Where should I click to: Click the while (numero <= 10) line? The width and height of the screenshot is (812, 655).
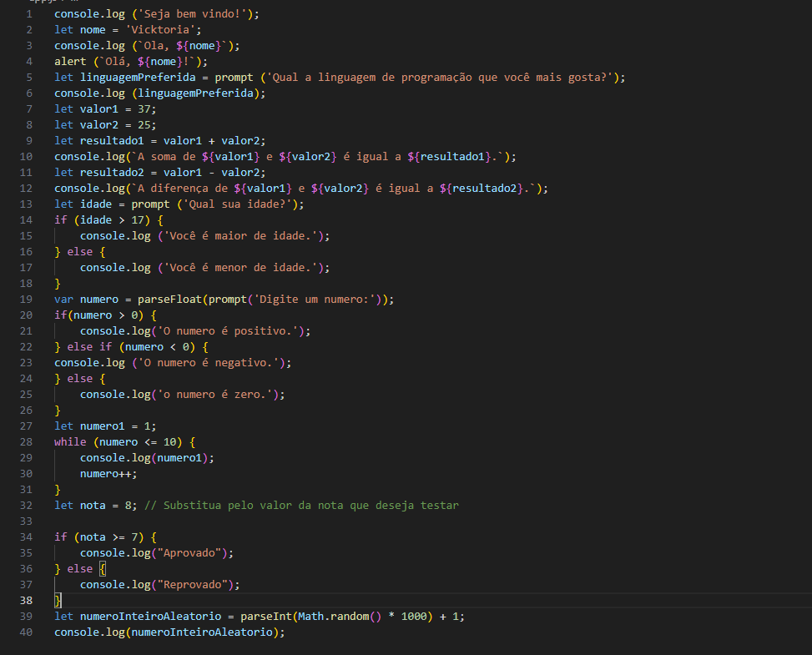125,442
